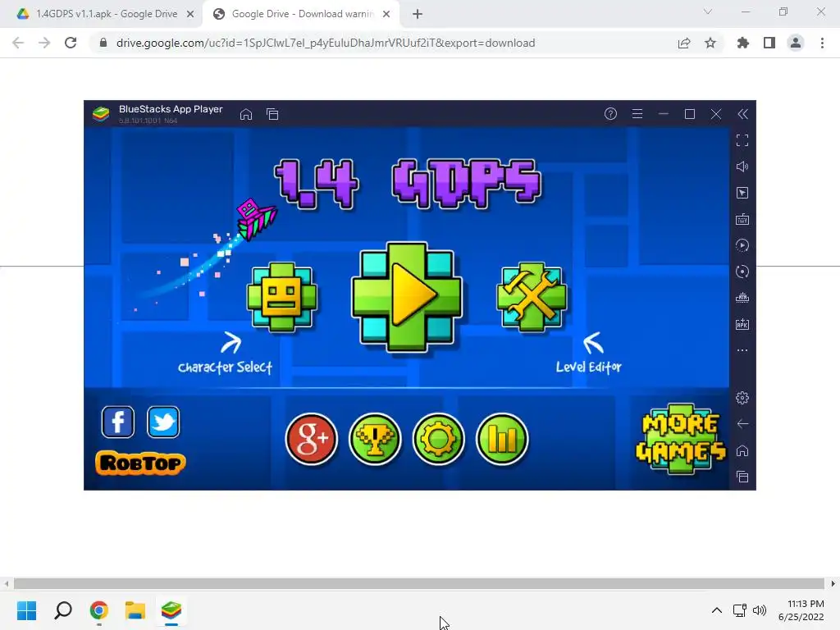Open Chrome extensions puzzle icon

pyautogui.click(x=743, y=43)
